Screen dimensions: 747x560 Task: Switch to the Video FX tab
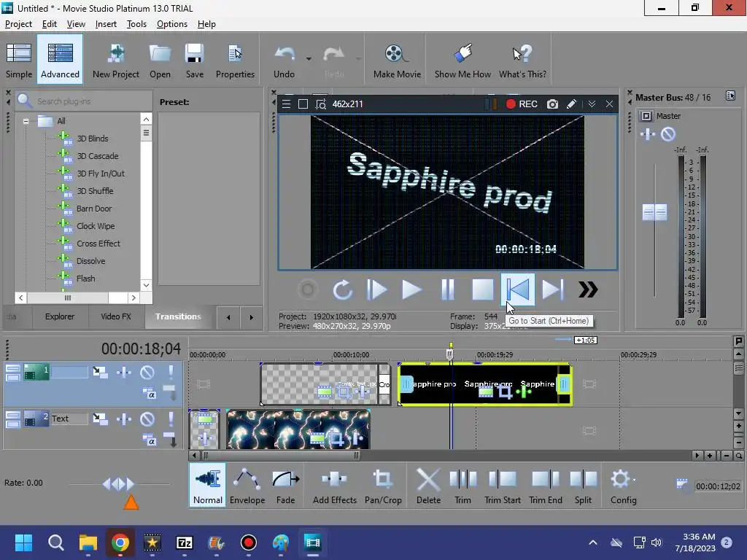click(x=116, y=316)
